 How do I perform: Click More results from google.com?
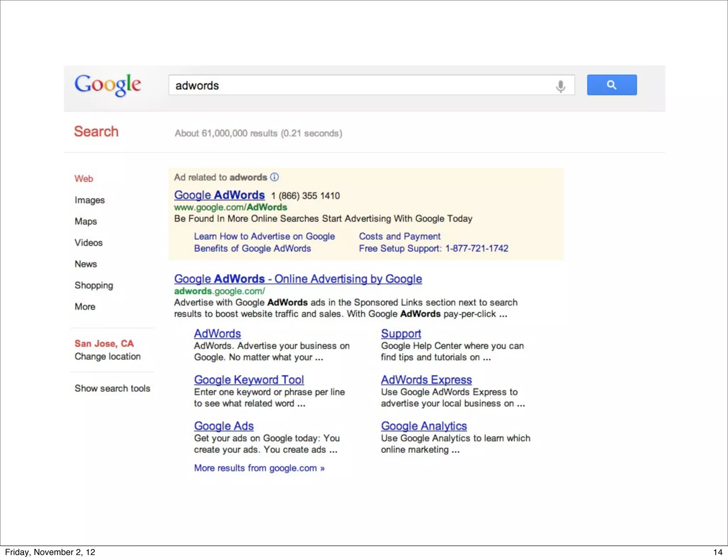[259, 468]
